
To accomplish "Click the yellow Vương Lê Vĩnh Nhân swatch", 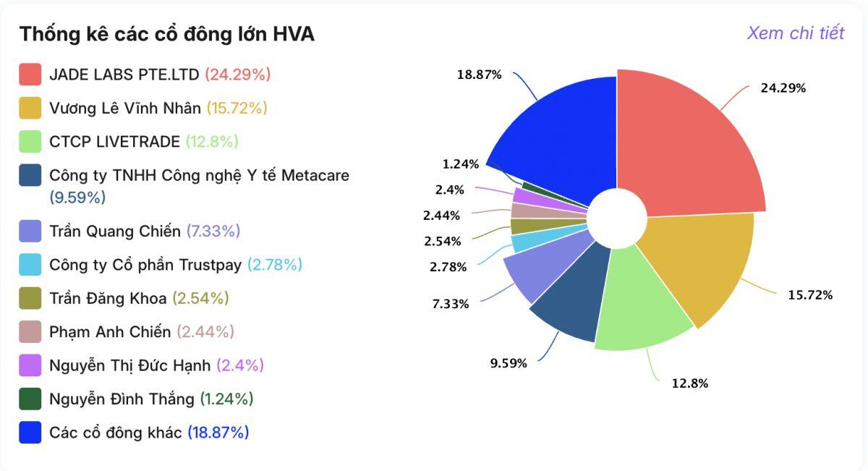I will point(30,108).
